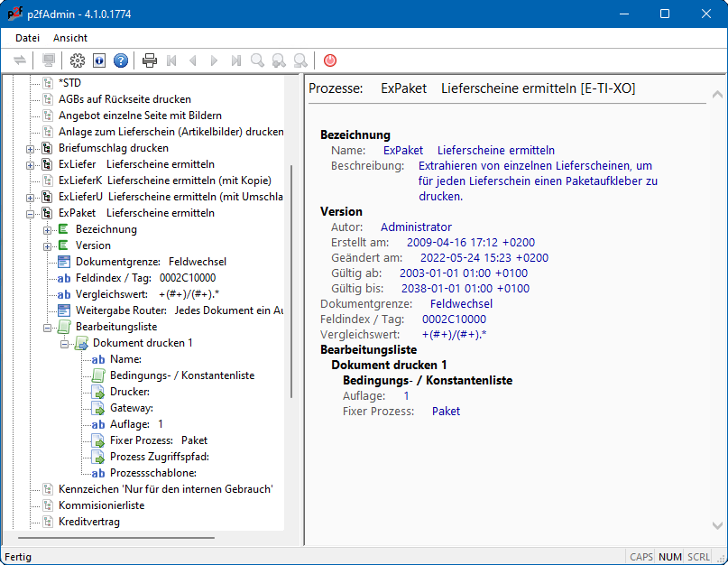Expand the Bezeichnung node
Image resolution: width=728 pixels, height=565 pixels.
click(47, 229)
